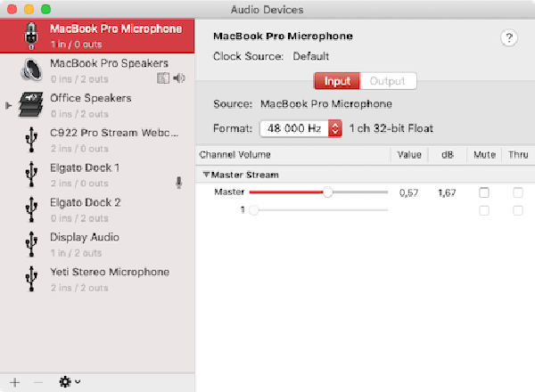Add a new audio device with plus button
Screen dimensions: 535x392
click(14, 382)
